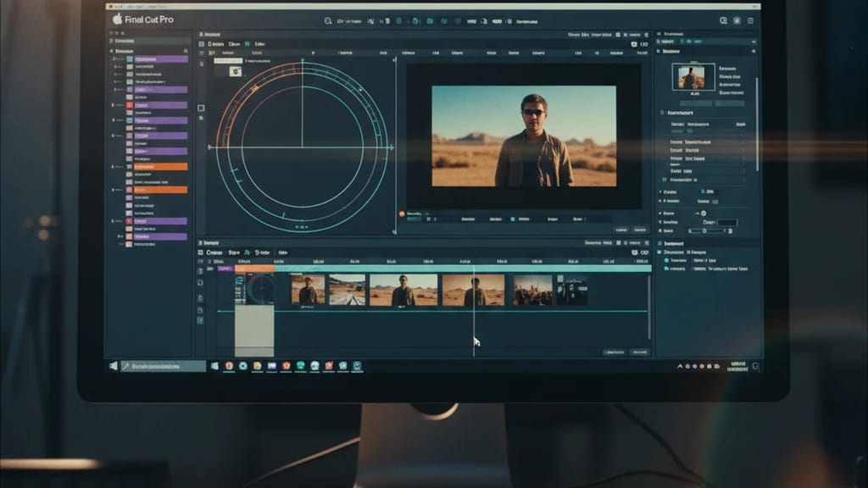Click the red icon beside a purple browser row
The width and height of the screenshot is (868, 488).
(130, 105)
